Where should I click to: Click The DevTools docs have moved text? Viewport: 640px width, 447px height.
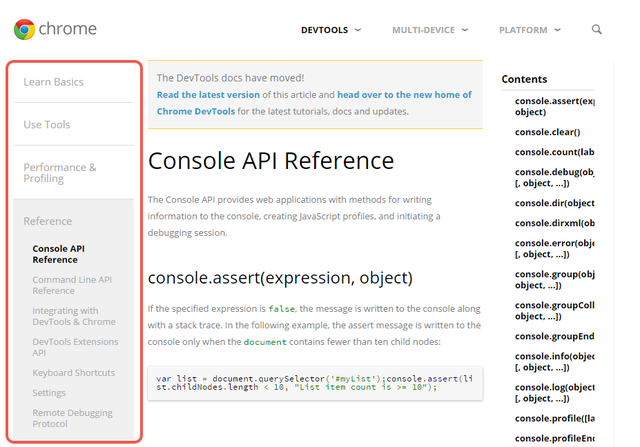pyautogui.click(x=230, y=78)
